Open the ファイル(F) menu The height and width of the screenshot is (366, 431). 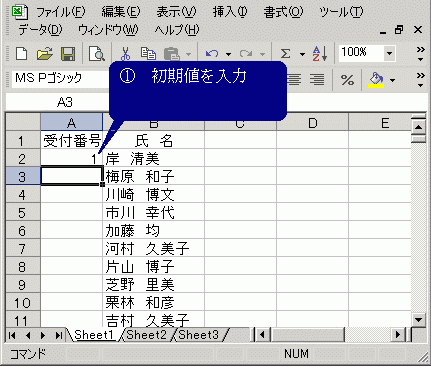pos(60,12)
